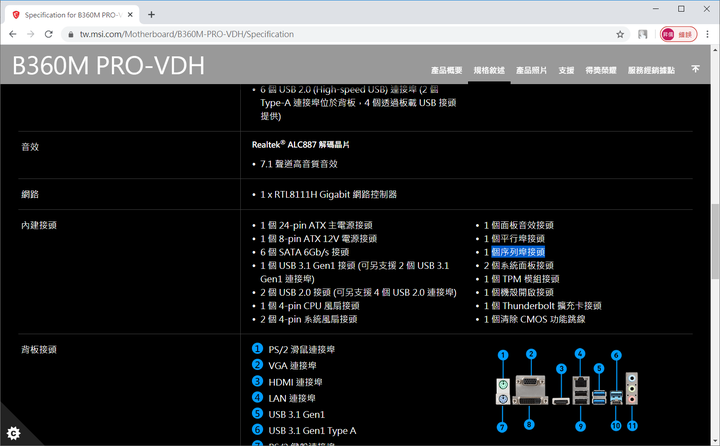Open the 產品概要 tab
This screenshot has height=446, width=720.
pos(446,70)
